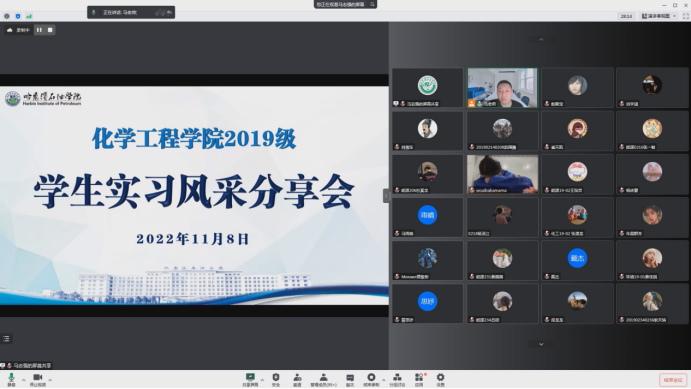Image resolution: width=691 pixels, height=389 pixels.
Task: Open the settings gear in toolbar
Action: coord(440,379)
